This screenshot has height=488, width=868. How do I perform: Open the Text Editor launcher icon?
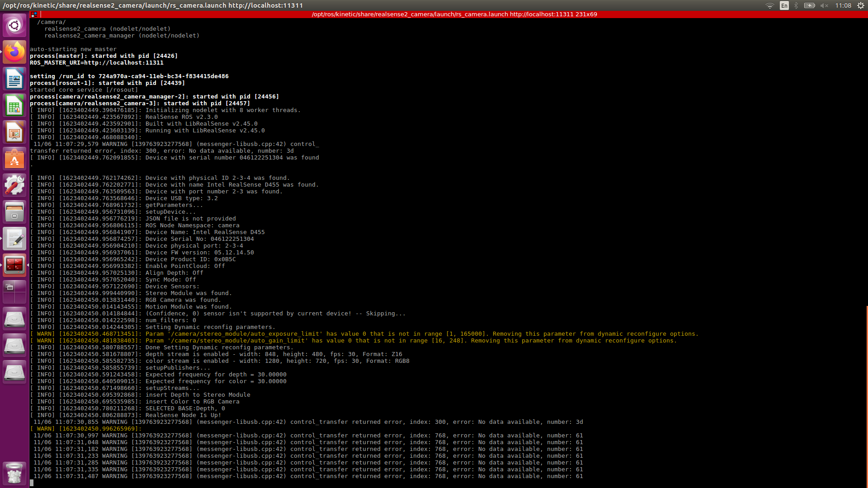[14, 239]
